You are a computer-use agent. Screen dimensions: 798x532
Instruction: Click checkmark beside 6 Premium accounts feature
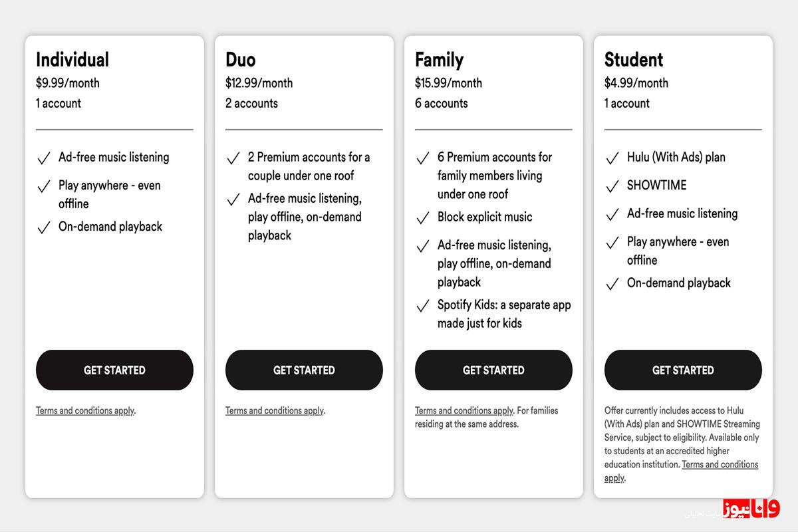coord(423,158)
